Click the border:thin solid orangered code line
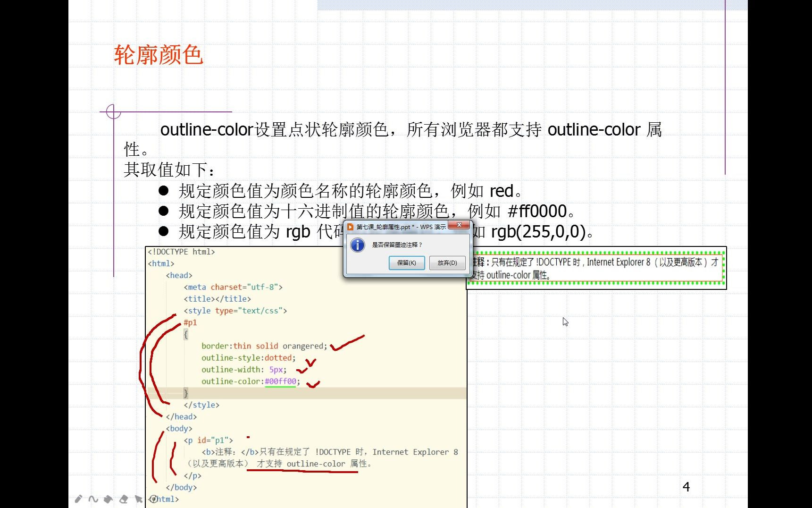812x508 pixels. [264, 346]
